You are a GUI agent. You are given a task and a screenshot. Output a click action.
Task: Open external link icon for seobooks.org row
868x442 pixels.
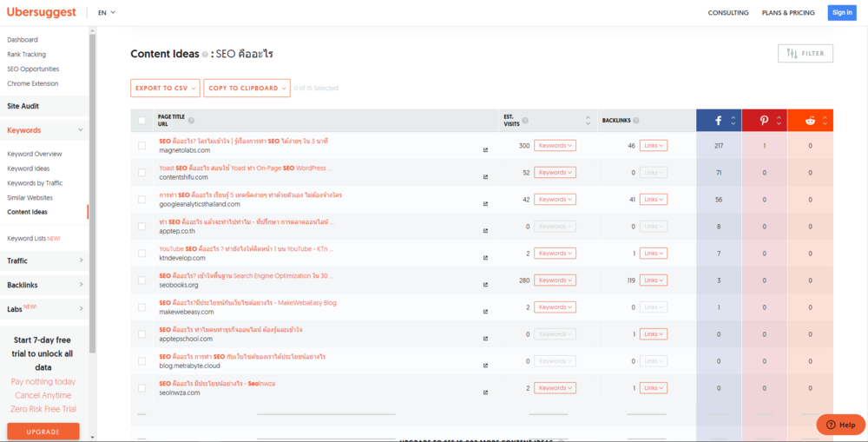[485, 285]
